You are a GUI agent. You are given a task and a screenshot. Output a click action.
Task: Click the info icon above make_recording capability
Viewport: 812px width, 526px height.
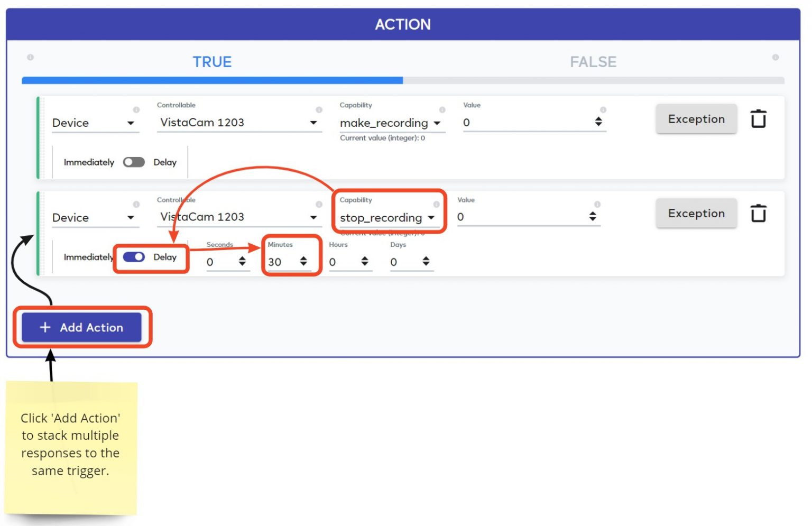pos(442,109)
